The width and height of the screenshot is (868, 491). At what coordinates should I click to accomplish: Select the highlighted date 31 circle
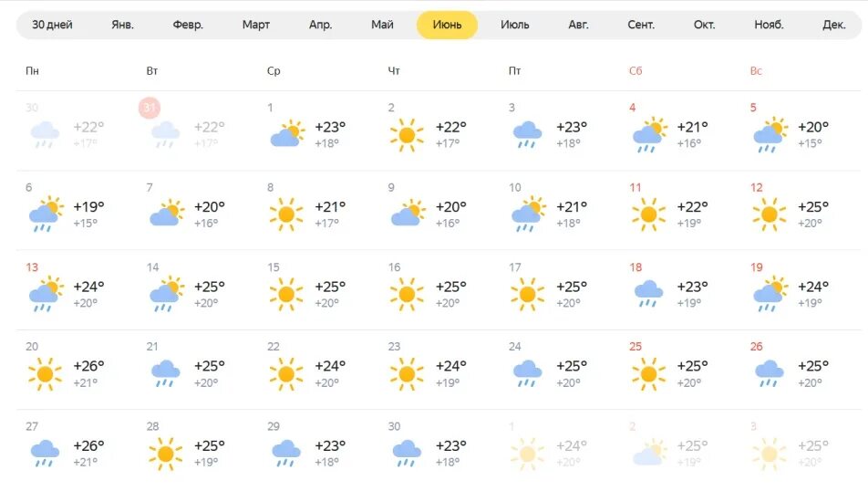click(x=150, y=108)
